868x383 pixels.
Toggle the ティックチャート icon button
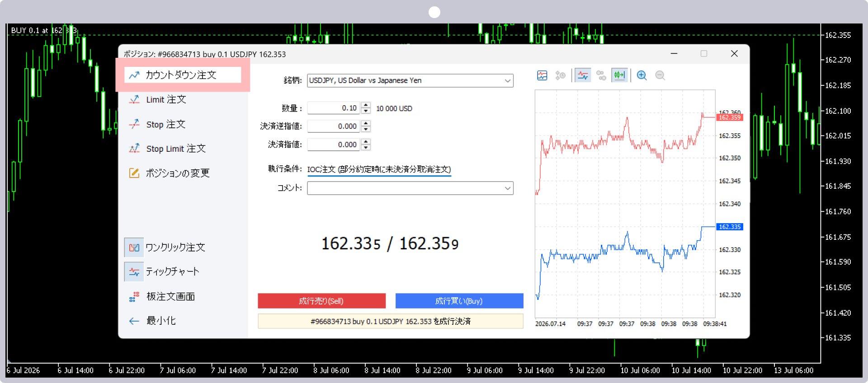(134, 272)
